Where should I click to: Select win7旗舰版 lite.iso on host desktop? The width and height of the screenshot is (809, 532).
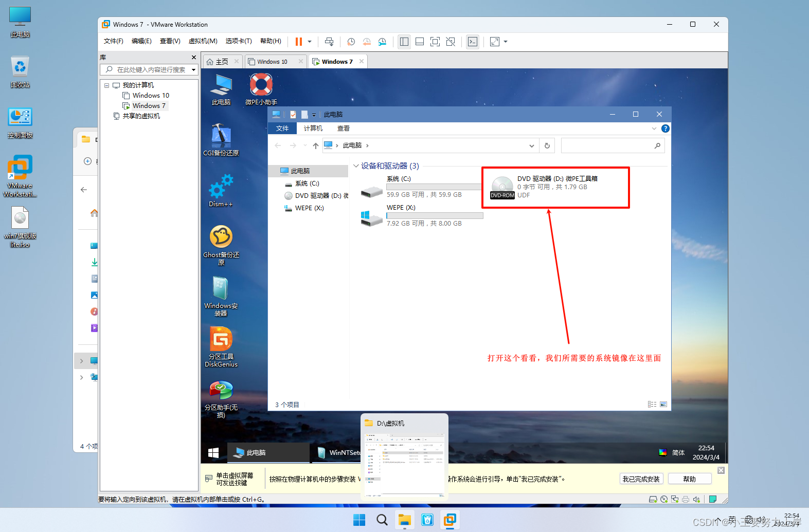click(20, 227)
